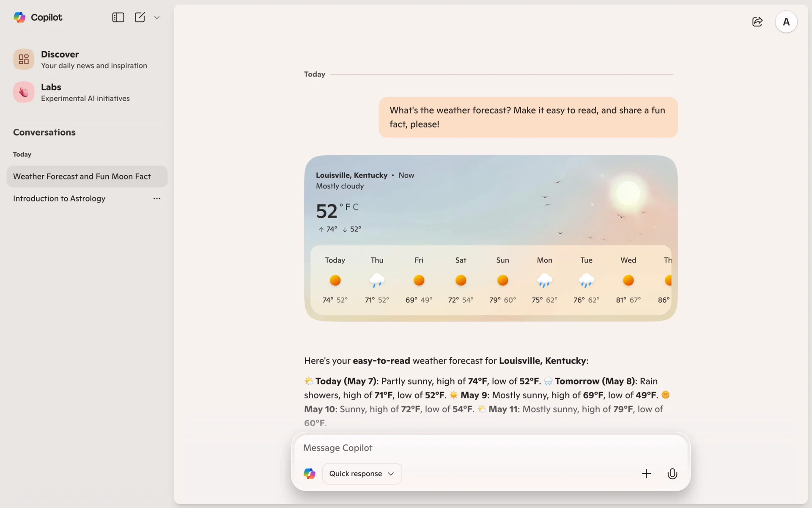
Task: Select Thu forecast in weather card
Action: tap(377, 279)
